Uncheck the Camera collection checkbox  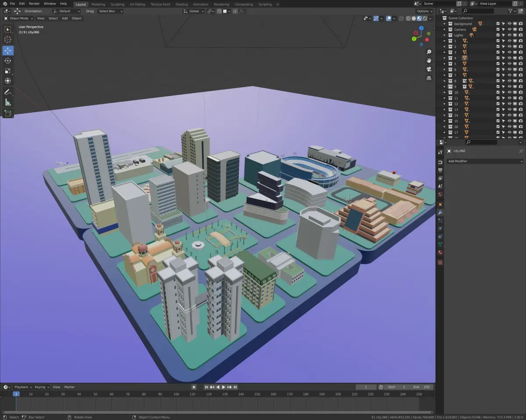click(x=498, y=29)
